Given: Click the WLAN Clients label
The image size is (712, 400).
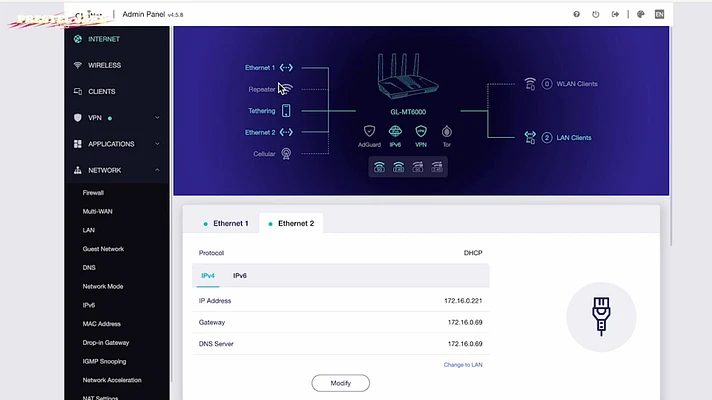Looking at the screenshot, I should click(x=577, y=84).
